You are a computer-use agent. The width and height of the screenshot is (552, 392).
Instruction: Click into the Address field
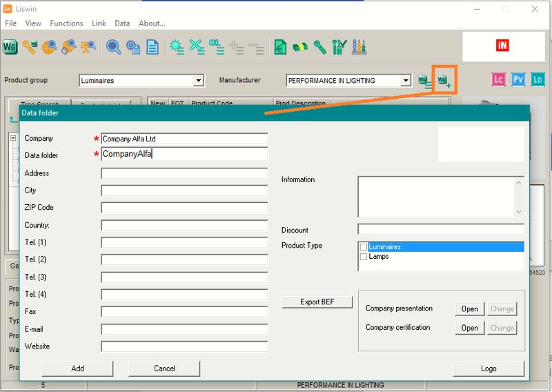184,173
